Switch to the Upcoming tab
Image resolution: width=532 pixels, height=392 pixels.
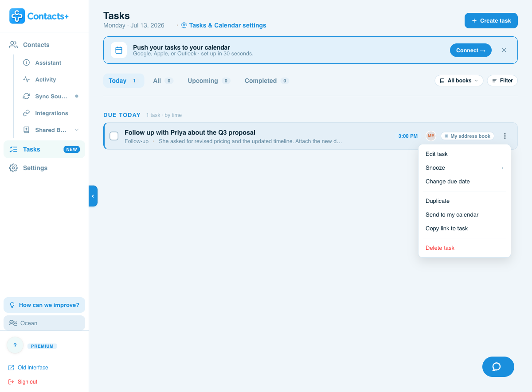209,81
